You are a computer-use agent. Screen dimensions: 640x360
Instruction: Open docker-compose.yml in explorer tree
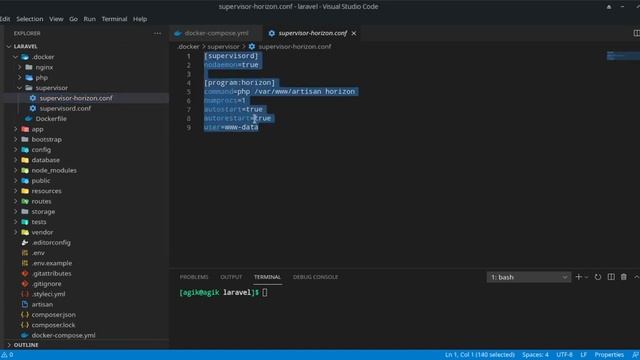coord(63,336)
